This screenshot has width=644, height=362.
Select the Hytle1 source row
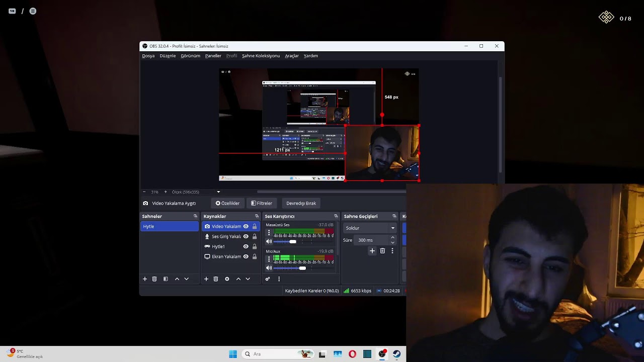(230, 246)
